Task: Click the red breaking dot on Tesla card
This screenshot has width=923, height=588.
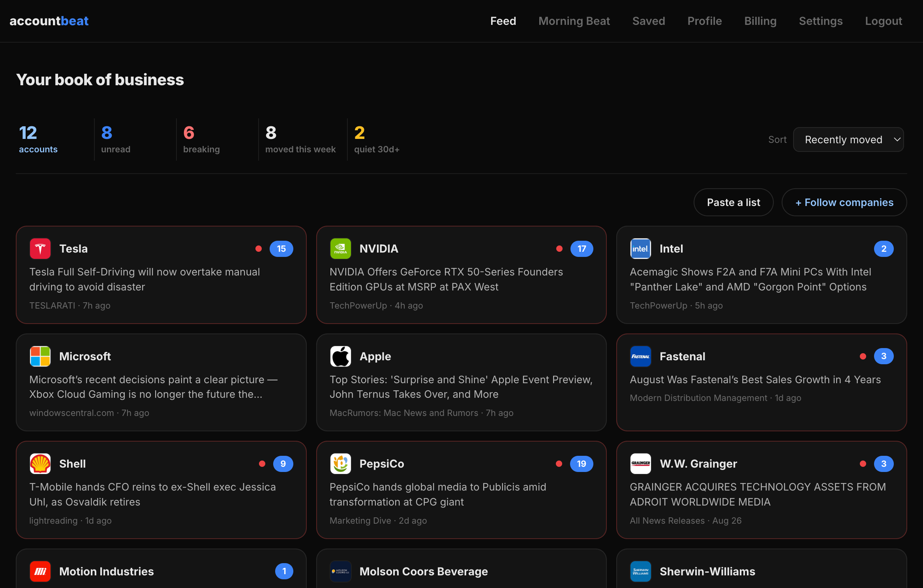Action: tap(259, 249)
